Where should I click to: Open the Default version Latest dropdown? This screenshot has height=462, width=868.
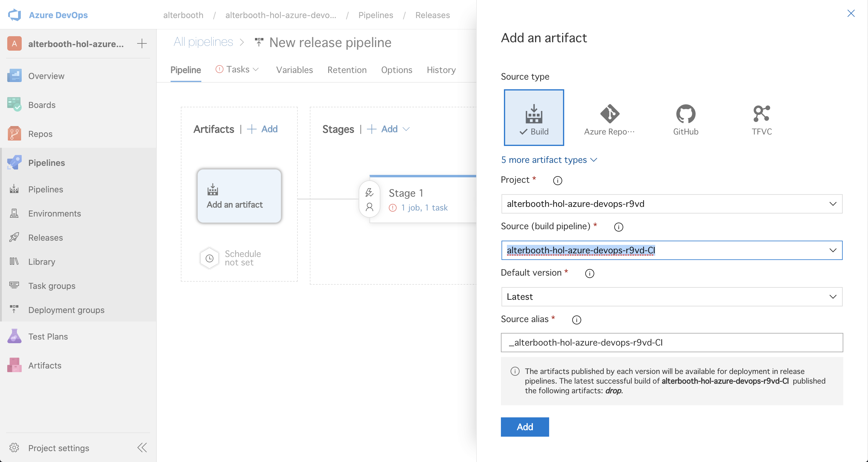click(671, 297)
